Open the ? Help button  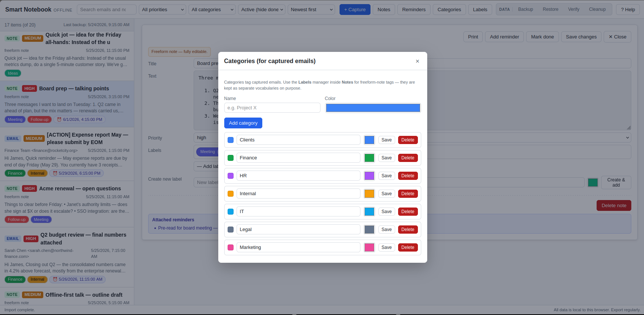628,10
